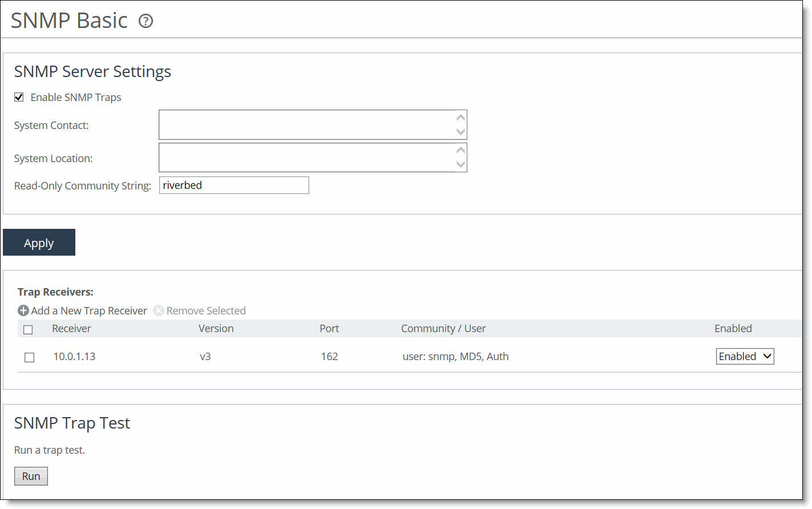Click the Remove Selected x icon

pyautogui.click(x=159, y=310)
